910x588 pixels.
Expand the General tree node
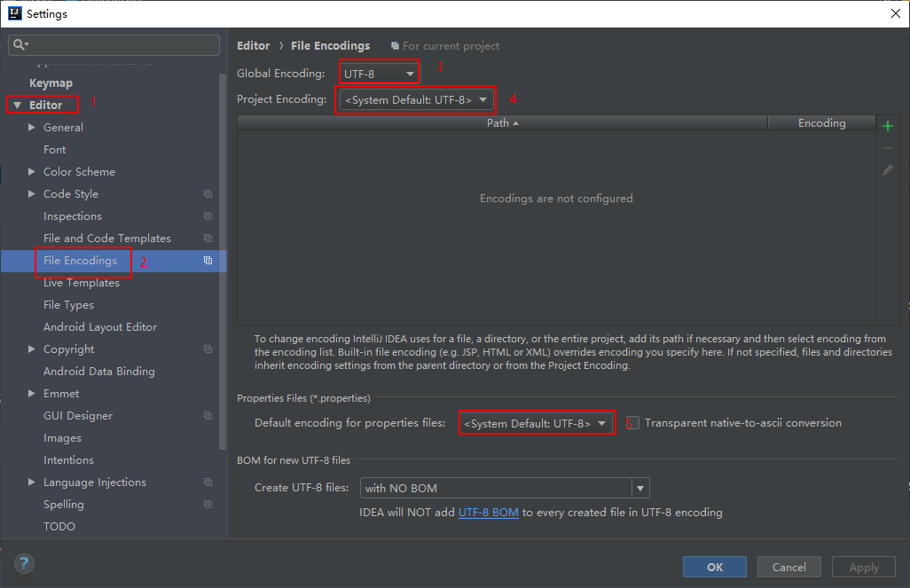[x=31, y=127]
